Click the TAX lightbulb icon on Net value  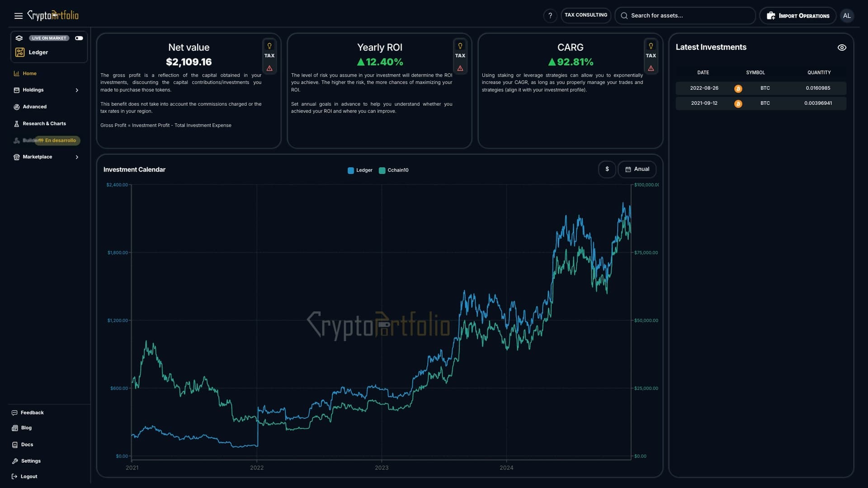[x=269, y=45]
